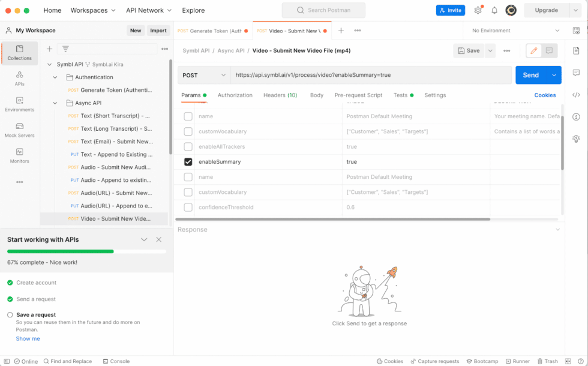The image size is (588, 366).
Task: Click the onboarding progress bar
Action: pos(87,251)
